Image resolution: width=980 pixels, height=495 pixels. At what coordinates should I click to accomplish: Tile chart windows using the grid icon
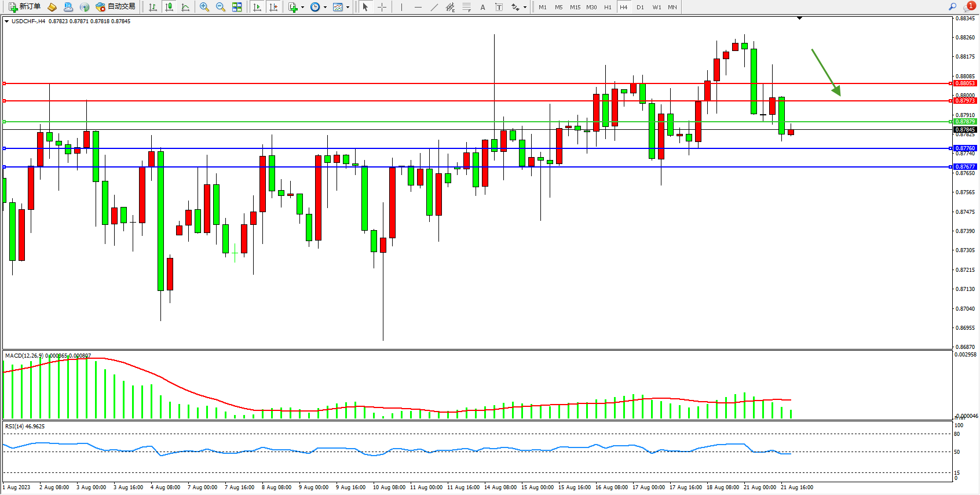(237, 7)
